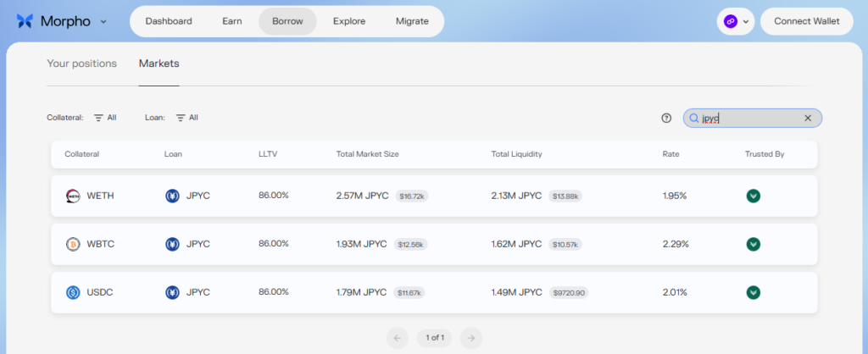Click the JPYC loan icon in WBTC row

172,244
